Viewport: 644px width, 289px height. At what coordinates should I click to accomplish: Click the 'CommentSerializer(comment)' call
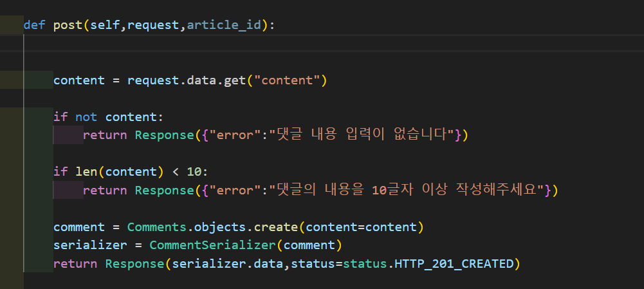pyautogui.click(x=246, y=245)
